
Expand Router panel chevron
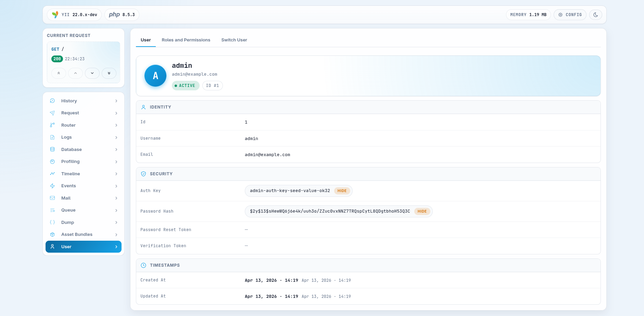[116, 125]
